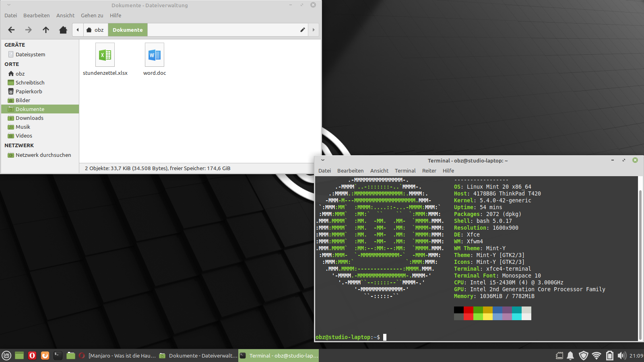Open the Ansicht menu in the Terminal window
The image size is (644, 362).
(380, 171)
